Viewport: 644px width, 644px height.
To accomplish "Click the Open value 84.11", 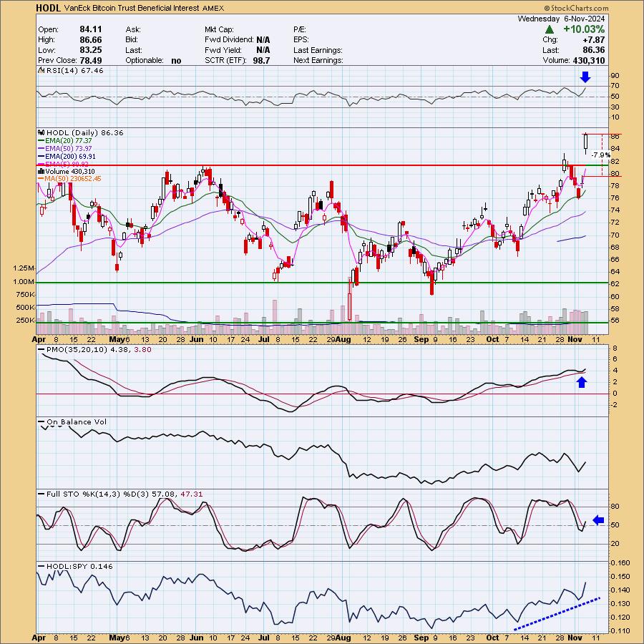I will [x=91, y=29].
